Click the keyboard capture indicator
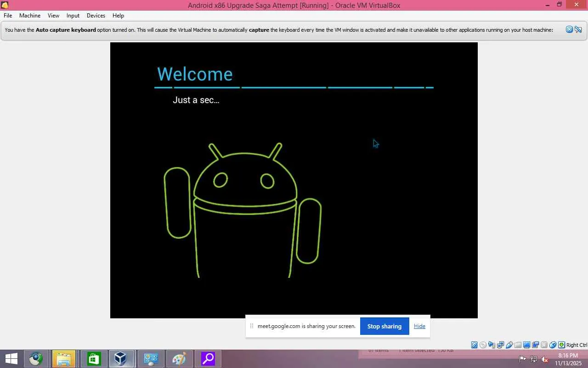588x368 pixels. 561,345
